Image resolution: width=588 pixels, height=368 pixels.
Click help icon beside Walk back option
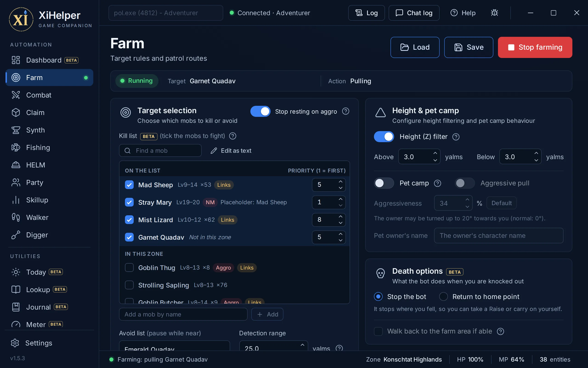[x=500, y=331]
